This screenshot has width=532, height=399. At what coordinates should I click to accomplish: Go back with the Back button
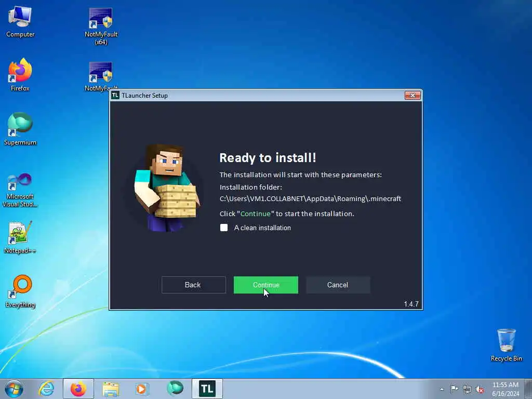click(x=193, y=285)
